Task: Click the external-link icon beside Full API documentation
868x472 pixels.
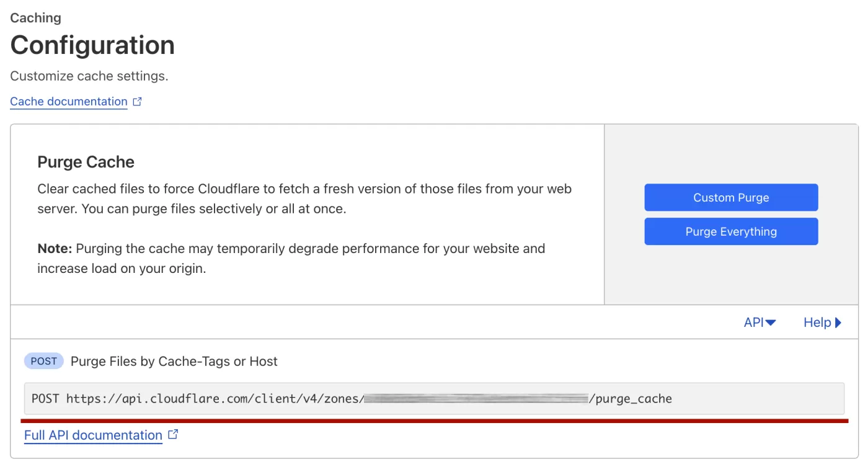Action: pos(173,435)
